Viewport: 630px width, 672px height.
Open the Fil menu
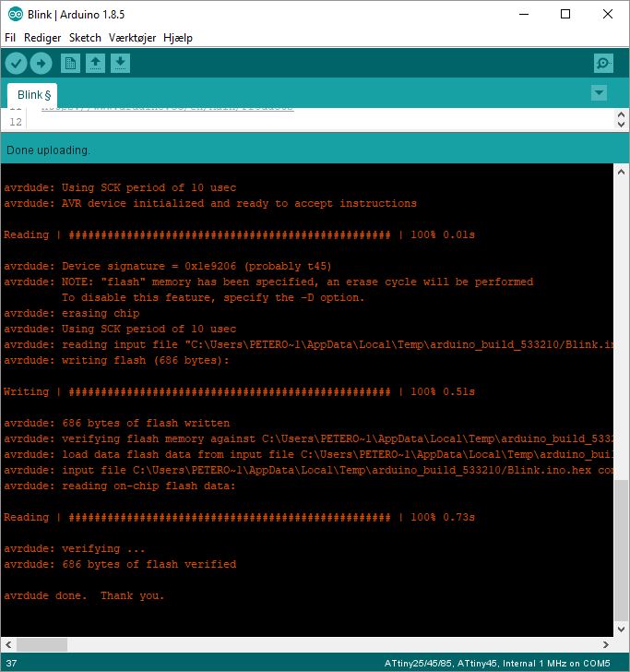(10, 38)
